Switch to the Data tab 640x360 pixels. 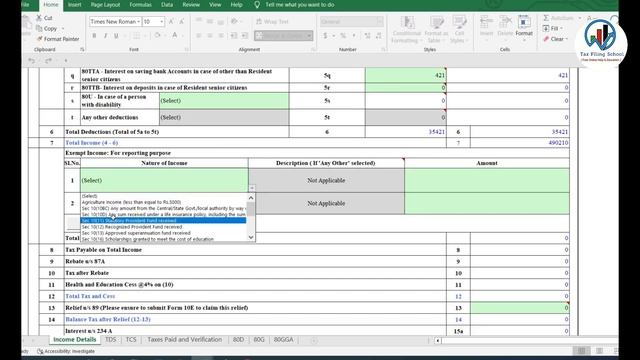167,5
